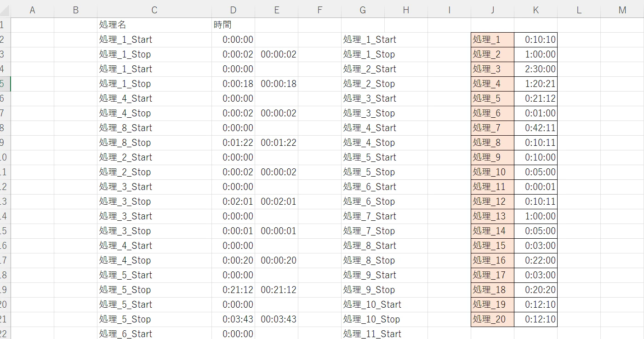The height and width of the screenshot is (339, 644).
Task: Click 処理_8_Start in column C
Action: [x=154, y=128]
